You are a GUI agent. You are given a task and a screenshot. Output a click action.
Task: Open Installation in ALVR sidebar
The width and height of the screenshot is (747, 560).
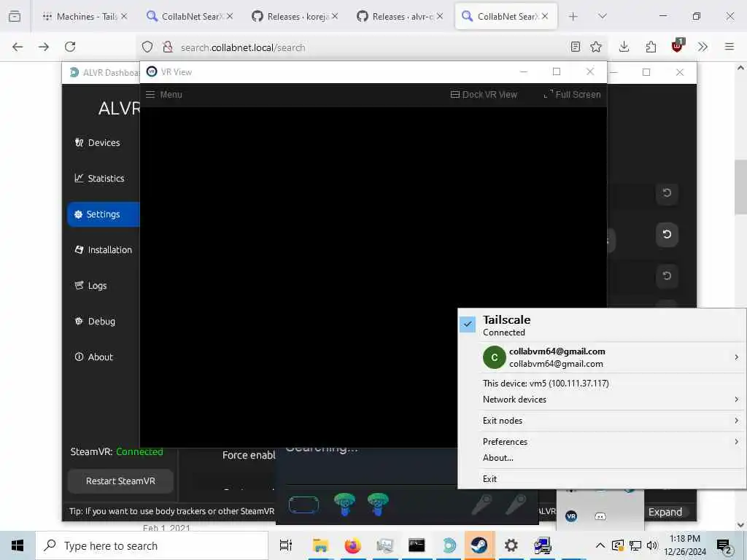[x=104, y=250]
